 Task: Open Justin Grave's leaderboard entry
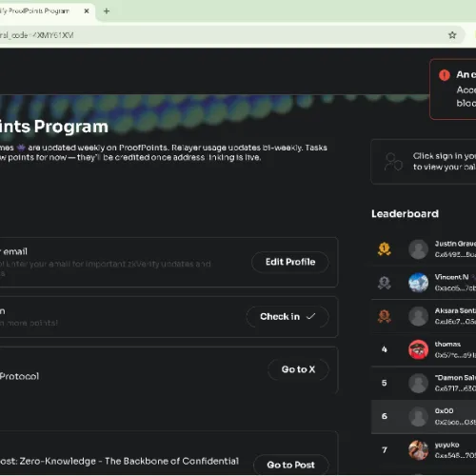pyautogui.click(x=424, y=249)
